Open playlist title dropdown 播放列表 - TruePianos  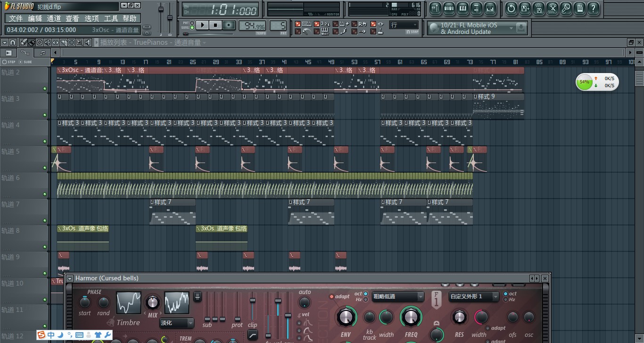(x=151, y=42)
